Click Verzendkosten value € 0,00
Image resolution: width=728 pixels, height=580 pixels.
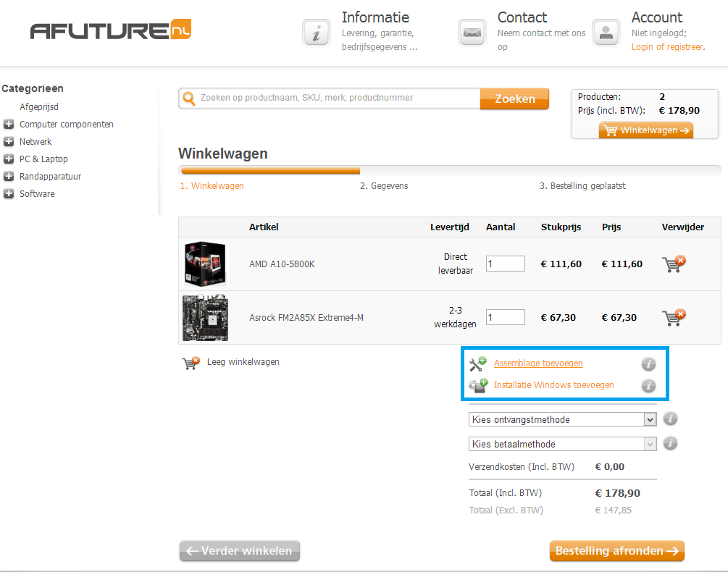coord(610,467)
